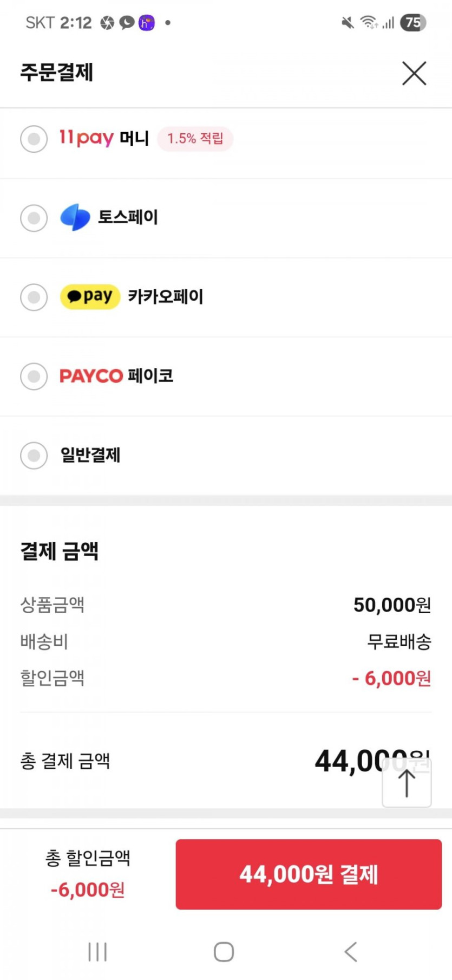Tap the 카카오페이 text label
Viewport: 452px width, 980px height.
pos(166,297)
